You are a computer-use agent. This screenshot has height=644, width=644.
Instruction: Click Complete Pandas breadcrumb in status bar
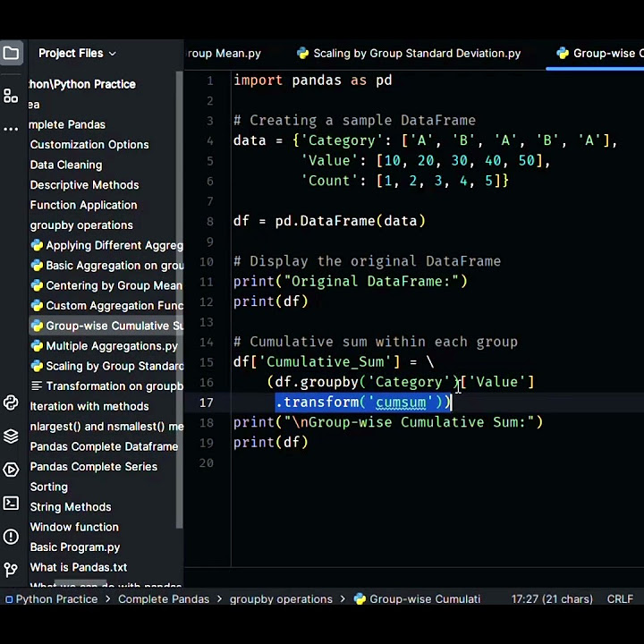(164, 598)
